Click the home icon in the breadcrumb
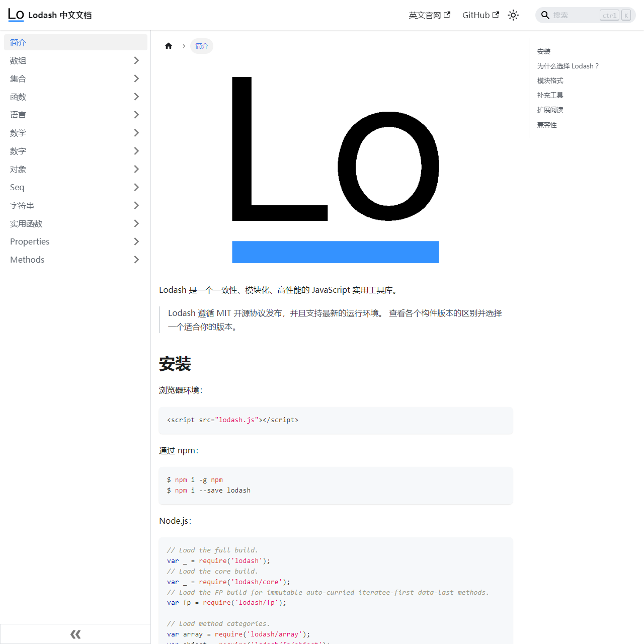Image resolution: width=644 pixels, height=644 pixels. point(169,46)
